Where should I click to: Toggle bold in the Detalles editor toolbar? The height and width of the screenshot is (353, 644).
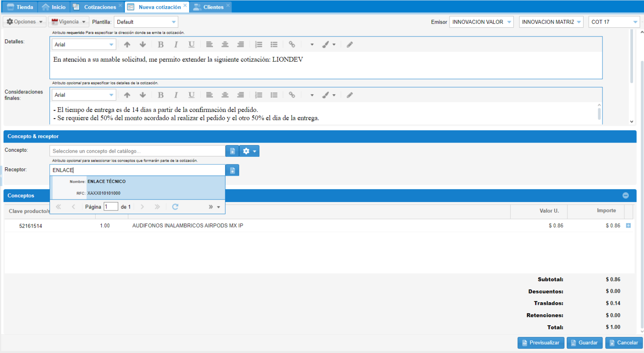pyautogui.click(x=161, y=44)
